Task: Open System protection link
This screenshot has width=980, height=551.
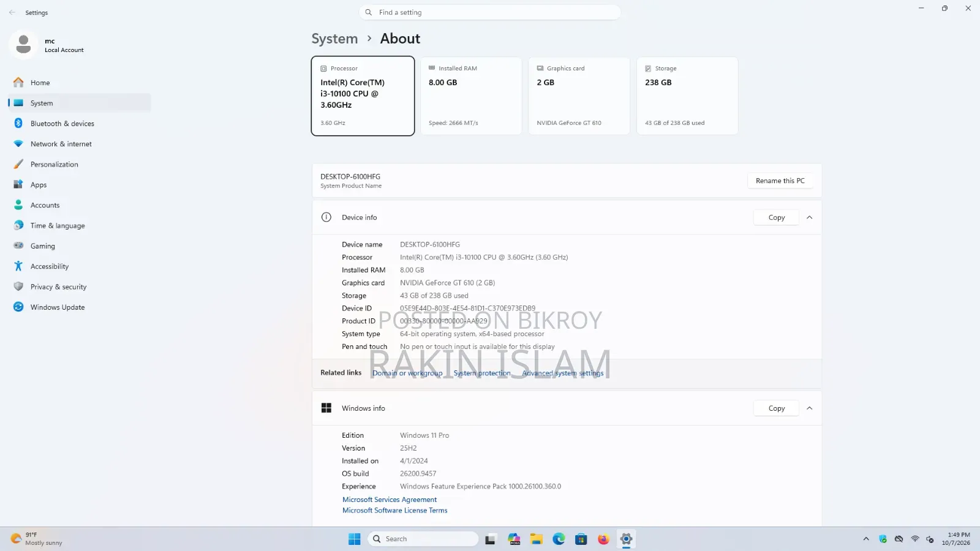Action: coord(482,373)
